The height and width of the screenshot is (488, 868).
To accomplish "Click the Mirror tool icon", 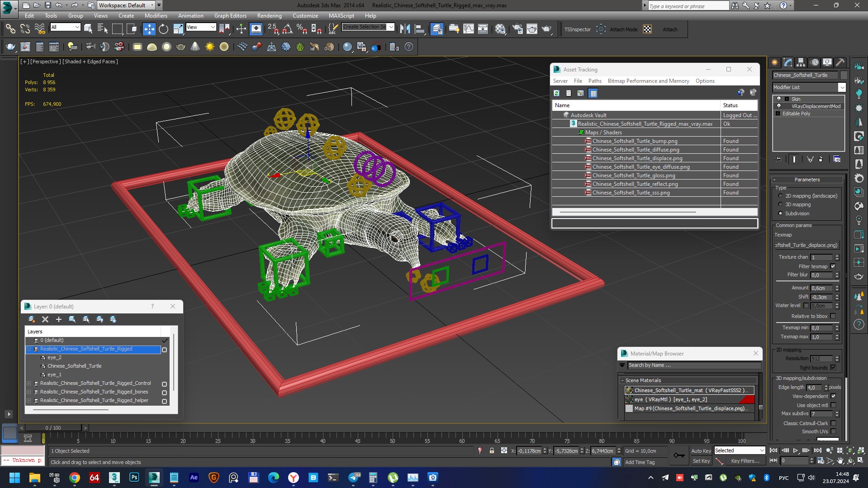I will pyautogui.click(x=405, y=29).
